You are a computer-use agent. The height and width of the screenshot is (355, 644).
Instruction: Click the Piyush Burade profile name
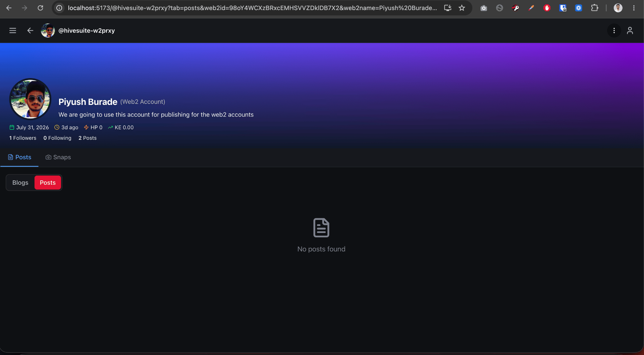click(88, 102)
